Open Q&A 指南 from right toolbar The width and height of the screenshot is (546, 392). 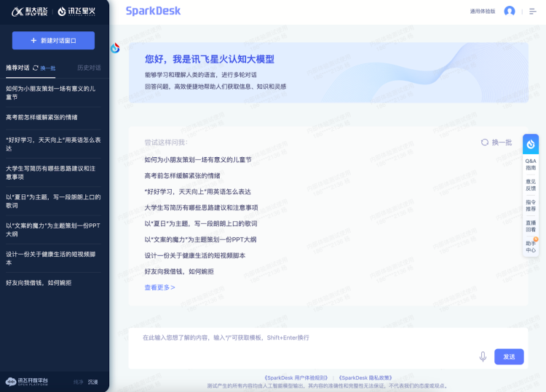coord(531,164)
